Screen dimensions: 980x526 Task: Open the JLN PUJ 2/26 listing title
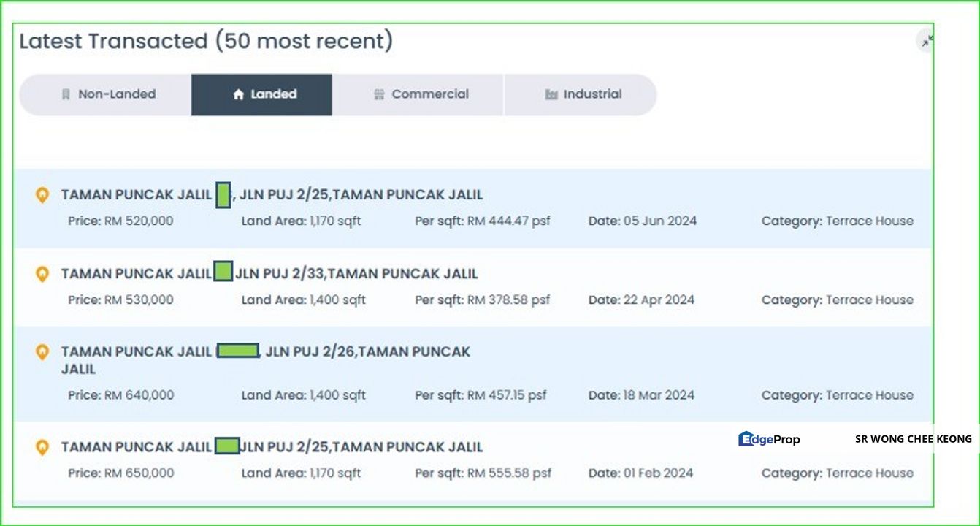[x=266, y=360]
